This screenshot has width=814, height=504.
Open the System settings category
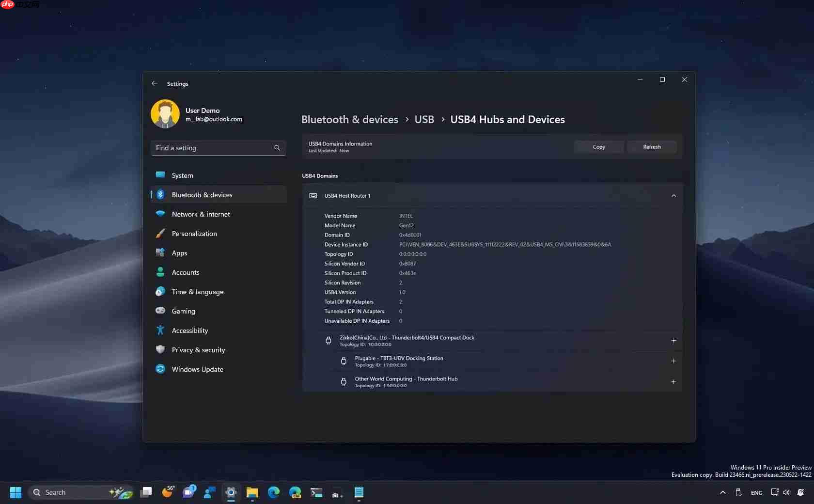[x=219, y=175]
